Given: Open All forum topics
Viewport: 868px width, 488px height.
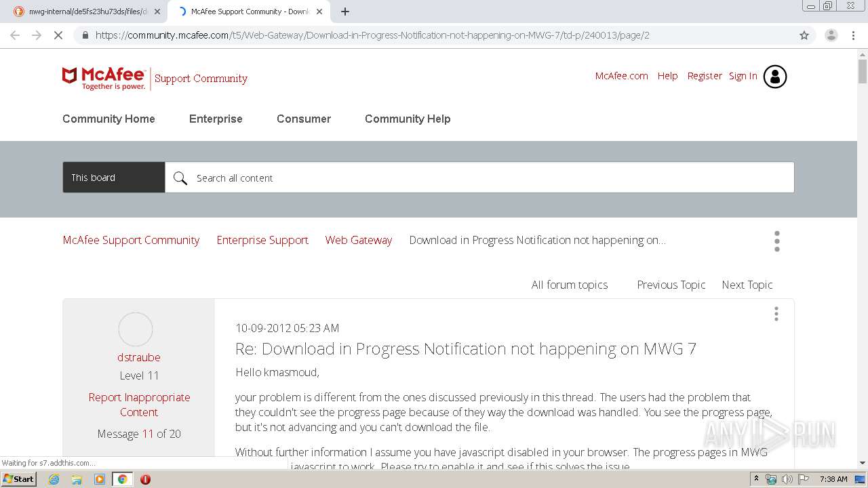Looking at the screenshot, I should [570, 285].
